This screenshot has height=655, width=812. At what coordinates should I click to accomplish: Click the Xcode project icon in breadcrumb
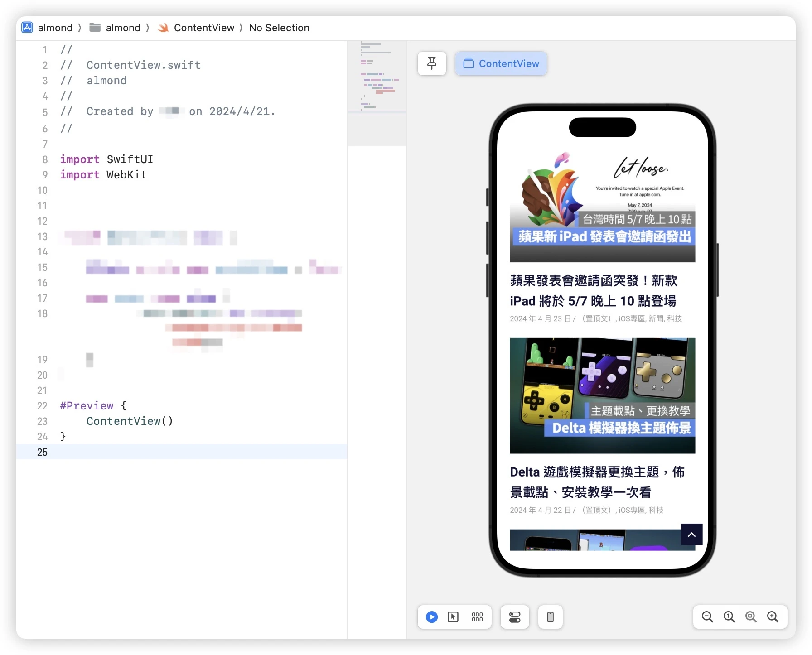click(x=27, y=28)
